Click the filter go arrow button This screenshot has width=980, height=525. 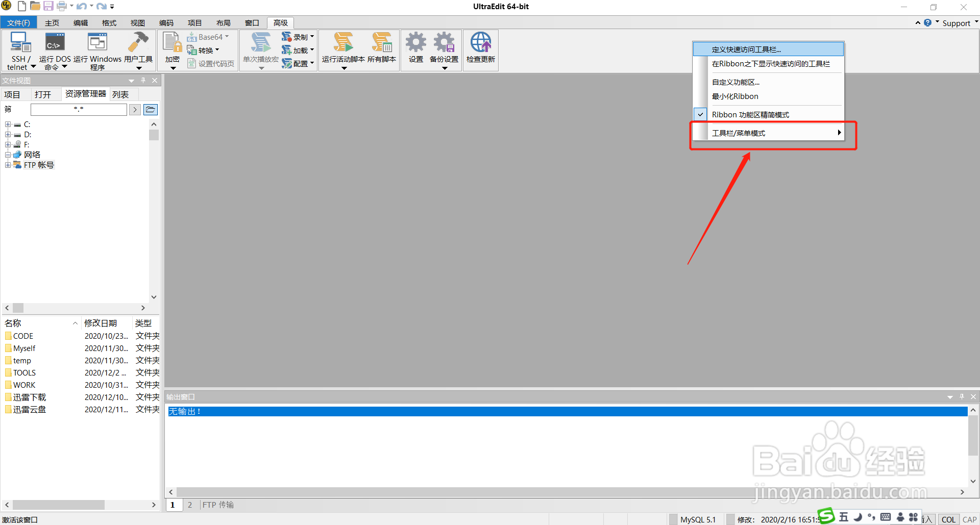(135, 110)
